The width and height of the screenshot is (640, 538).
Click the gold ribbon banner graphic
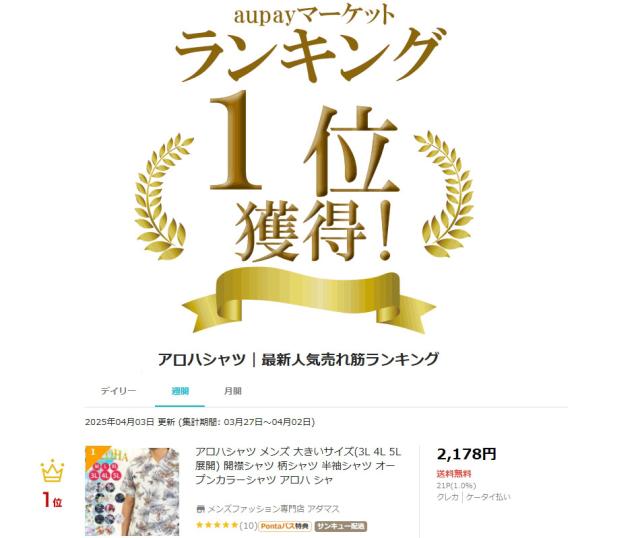tap(309, 301)
